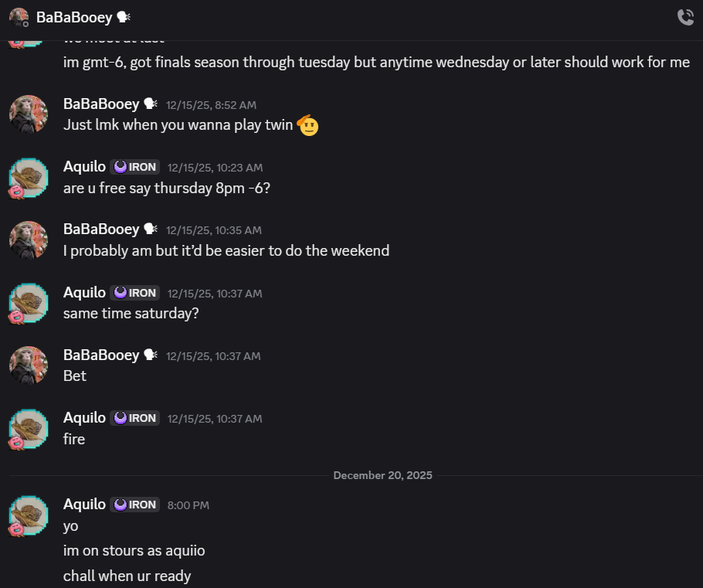Viewport: 703px width, 588px height.
Task: Click the message "im on stours as aquiio"
Action: tap(134, 551)
